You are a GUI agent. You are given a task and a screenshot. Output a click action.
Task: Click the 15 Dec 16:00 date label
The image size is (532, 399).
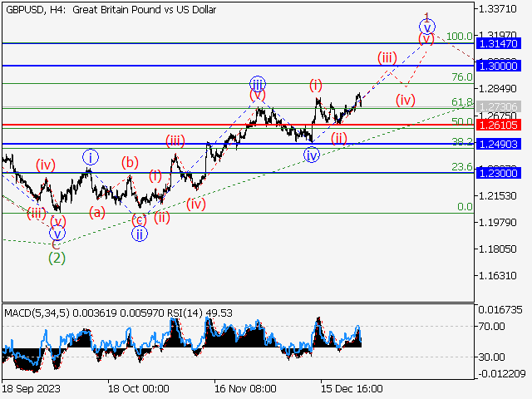[352, 389]
